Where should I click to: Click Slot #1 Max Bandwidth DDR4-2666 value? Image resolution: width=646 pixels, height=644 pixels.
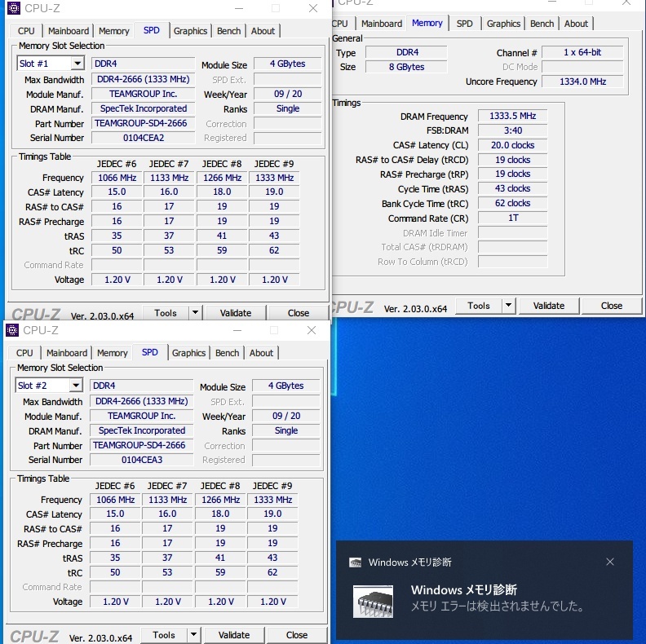[x=143, y=79]
